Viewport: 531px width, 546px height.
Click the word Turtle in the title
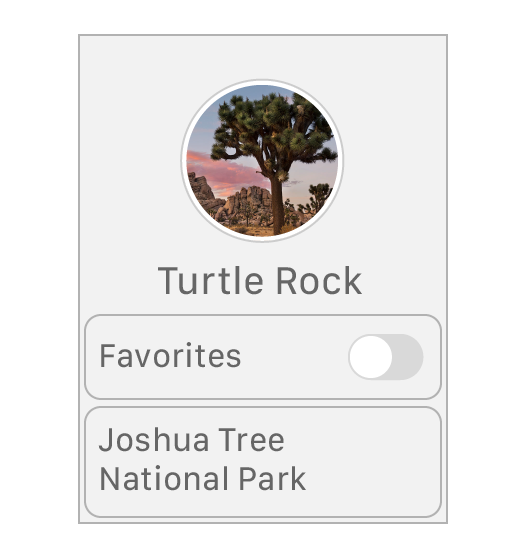(x=210, y=281)
